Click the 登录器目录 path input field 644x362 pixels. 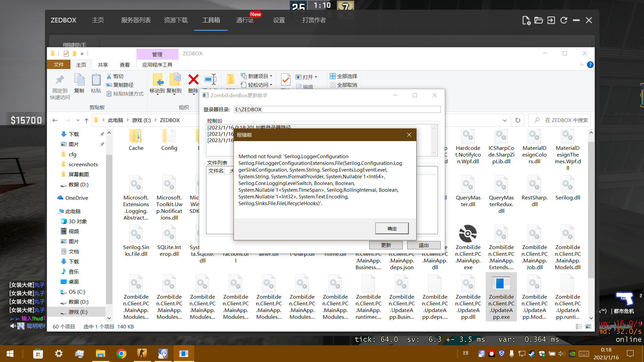(337, 110)
